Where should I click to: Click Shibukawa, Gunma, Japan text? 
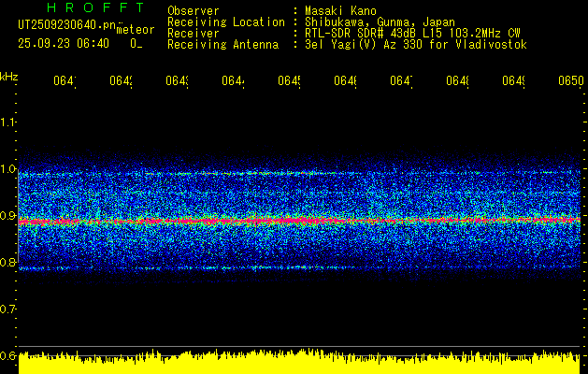[x=380, y=22]
